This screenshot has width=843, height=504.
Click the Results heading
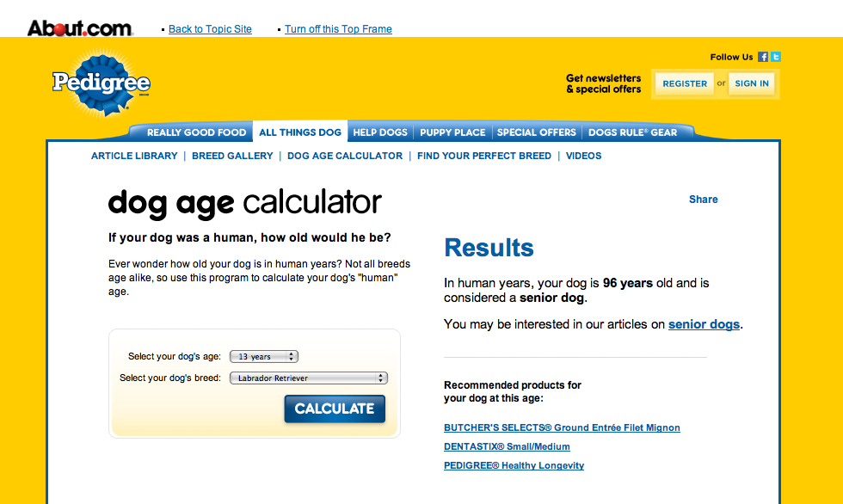point(489,248)
